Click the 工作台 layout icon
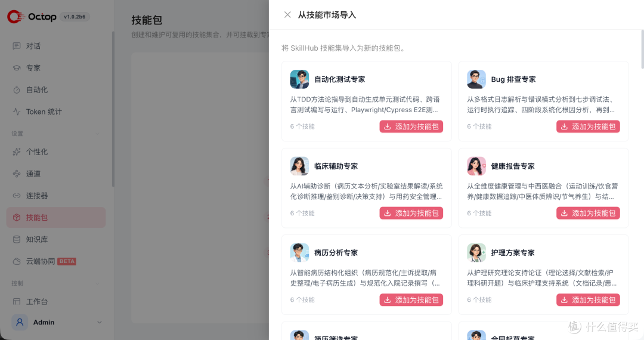 pyautogui.click(x=17, y=301)
